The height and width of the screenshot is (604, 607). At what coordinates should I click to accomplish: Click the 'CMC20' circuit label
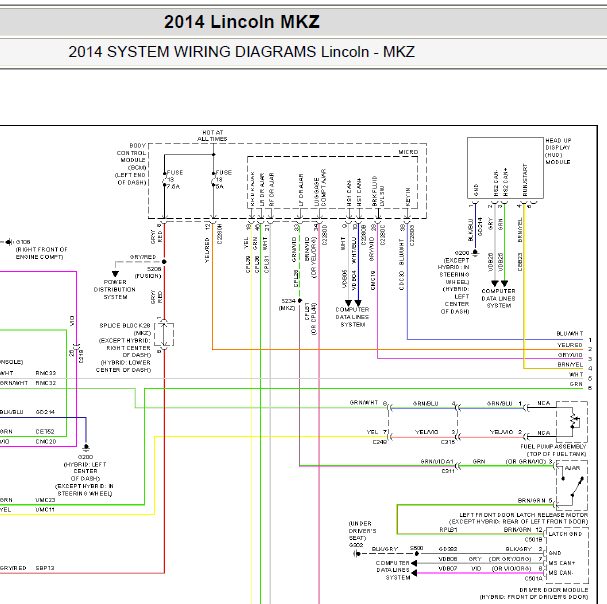coord(46,441)
